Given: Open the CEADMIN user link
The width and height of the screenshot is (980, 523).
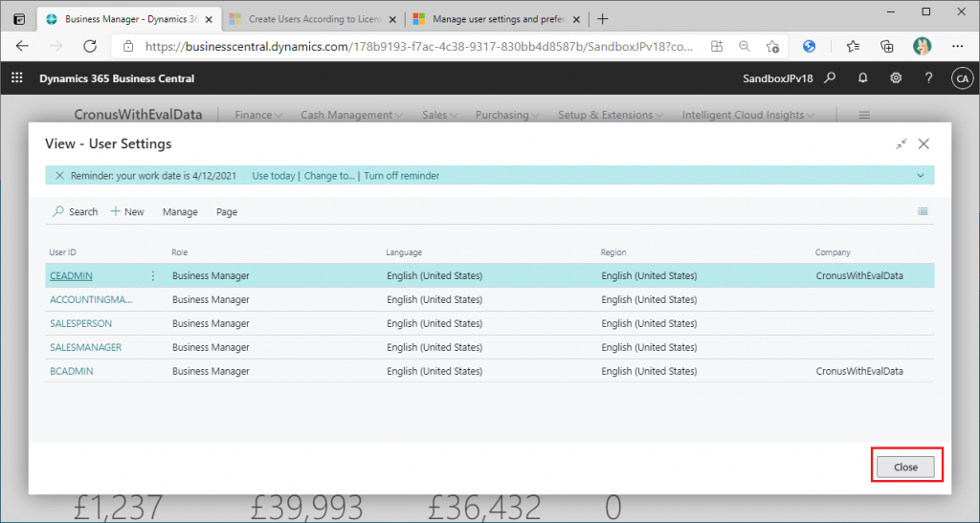Looking at the screenshot, I should pos(71,275).
